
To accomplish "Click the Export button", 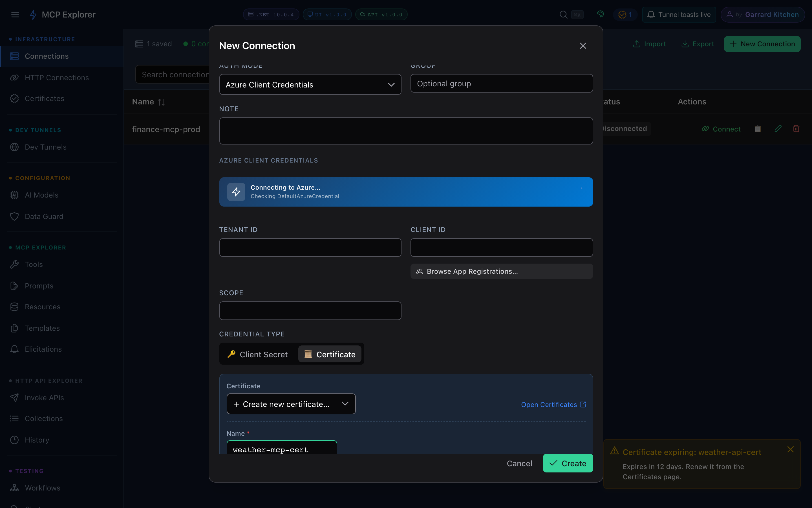I will (698, 44).
